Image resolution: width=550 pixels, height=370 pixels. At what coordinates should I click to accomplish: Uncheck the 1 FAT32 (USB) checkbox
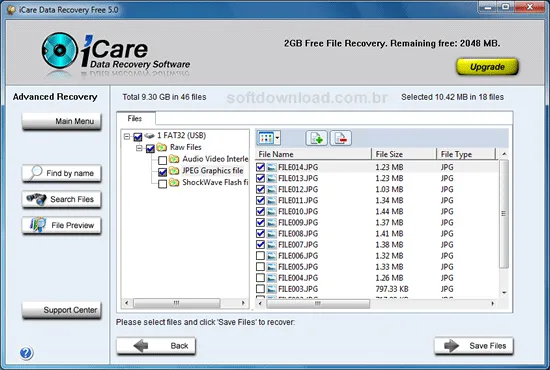pyautogui.click(x=138, y=137)
